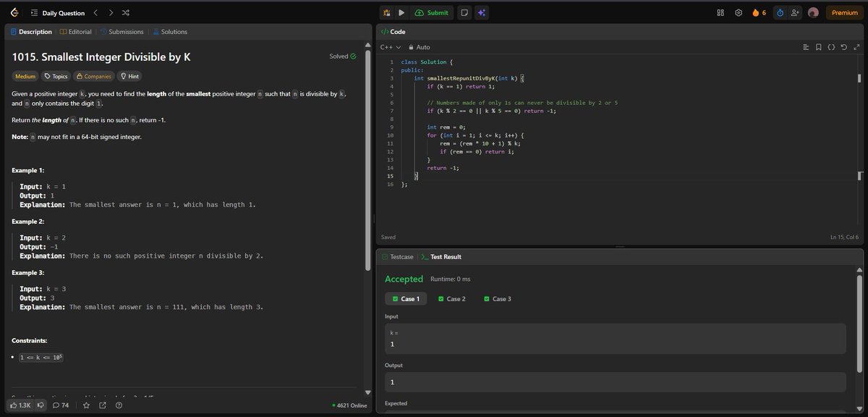The width and height of the screenshot is (868, 417).
Task: Reveal the Hint section
Action: pos(129,76)
